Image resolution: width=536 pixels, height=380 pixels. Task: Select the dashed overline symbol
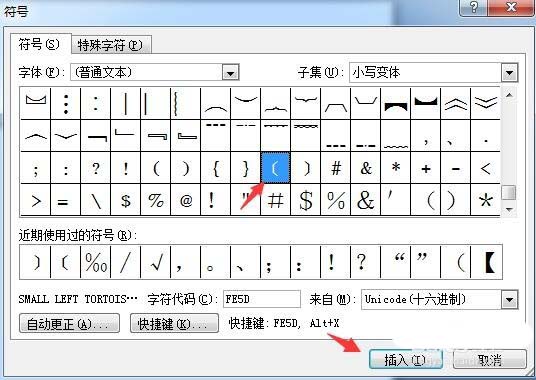pos(215,135)
